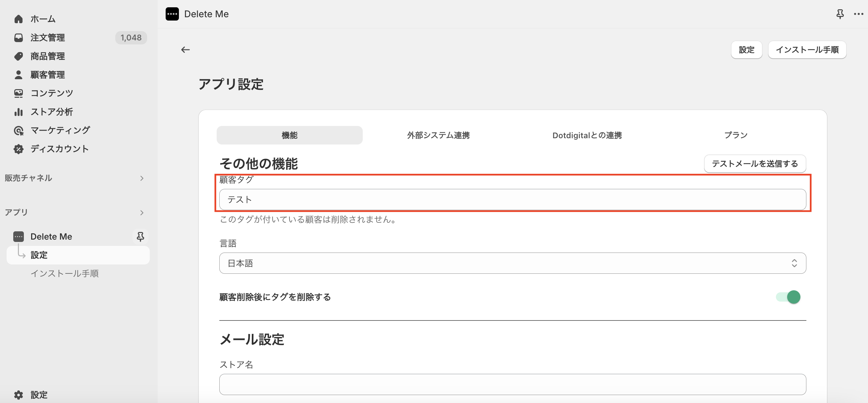Image resolution: width=868 pixels, height=403 pixels.
Task: Click the bottom-left 設定 label
Action: 39,395
